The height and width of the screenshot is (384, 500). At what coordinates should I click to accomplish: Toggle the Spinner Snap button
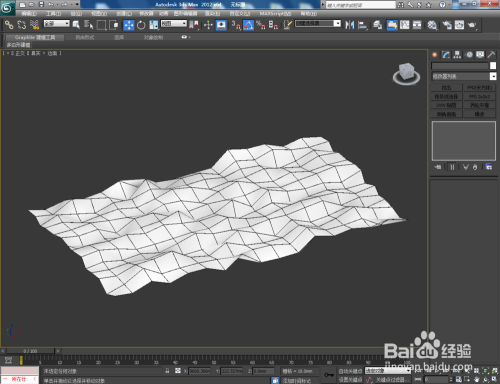coord(273,25)
